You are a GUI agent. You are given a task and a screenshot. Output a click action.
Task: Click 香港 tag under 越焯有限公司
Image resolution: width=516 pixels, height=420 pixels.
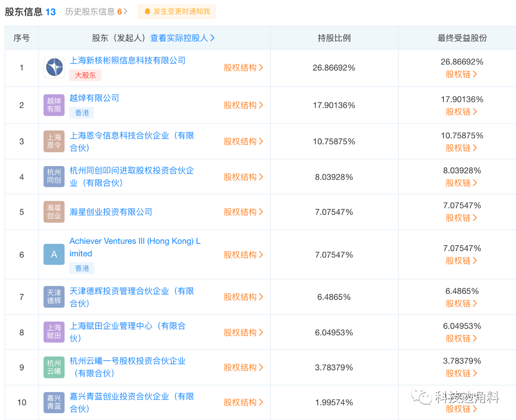point(82,113)
